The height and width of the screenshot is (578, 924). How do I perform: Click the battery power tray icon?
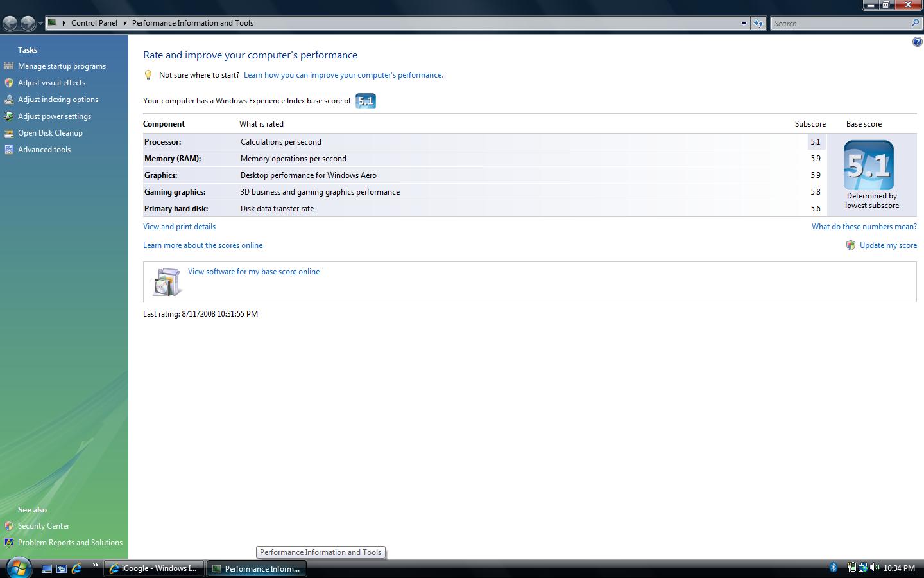(851, 568)
